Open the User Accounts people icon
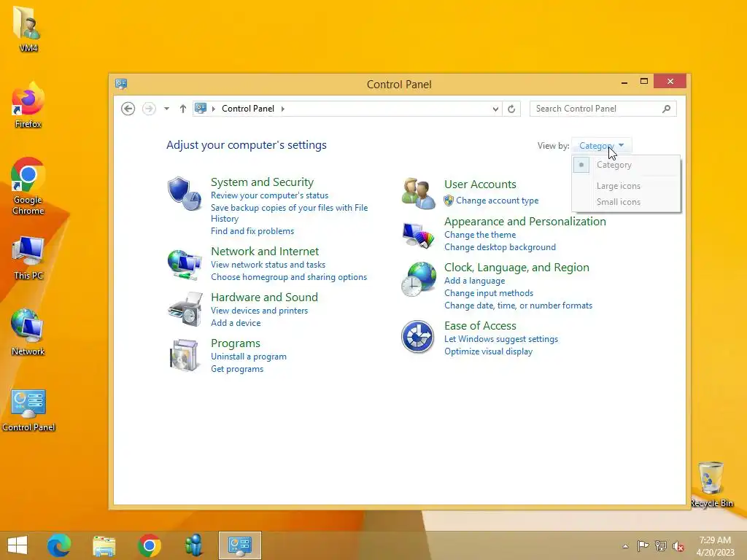This screenshot has width=747, height=560. click(x=418, y=193)
